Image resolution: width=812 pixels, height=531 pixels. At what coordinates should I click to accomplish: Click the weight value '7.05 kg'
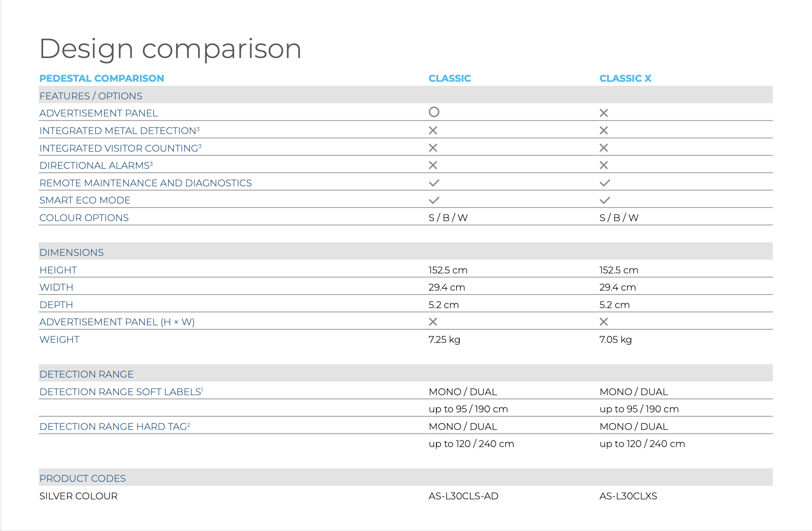(615, 340)
